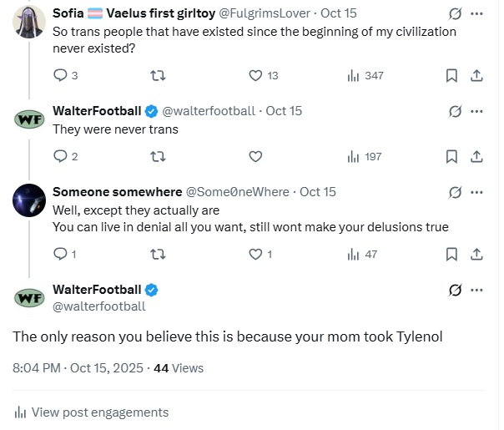The height and width of the screenshot is (430, 504).
Task: Retweet Someone somewhere's reply
Action: coord(157,255)
